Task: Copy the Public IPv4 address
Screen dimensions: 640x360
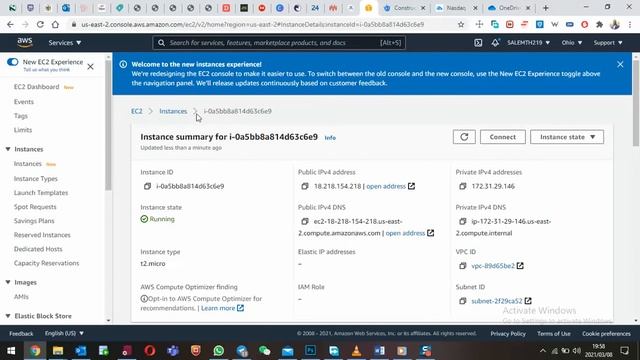Action: pos(305,186)
